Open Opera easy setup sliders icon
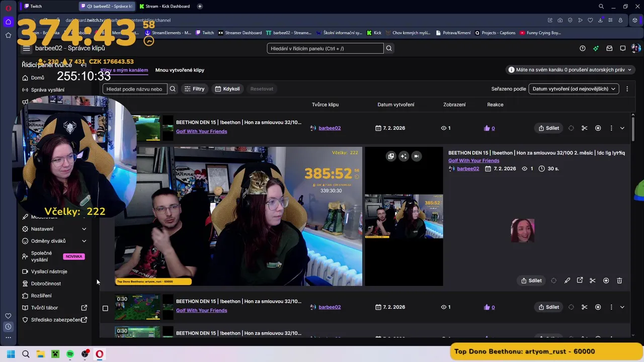 [610, 20]
